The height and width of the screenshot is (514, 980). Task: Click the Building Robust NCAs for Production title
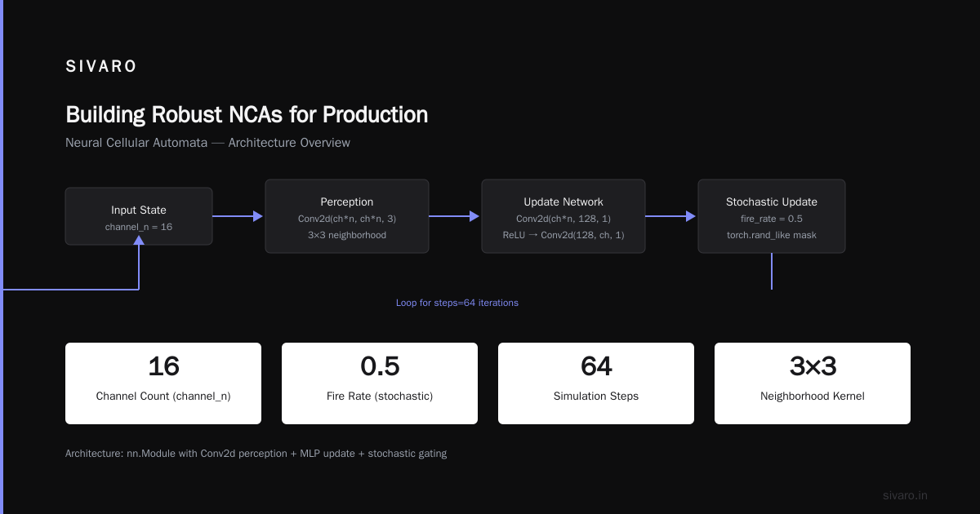247,114
